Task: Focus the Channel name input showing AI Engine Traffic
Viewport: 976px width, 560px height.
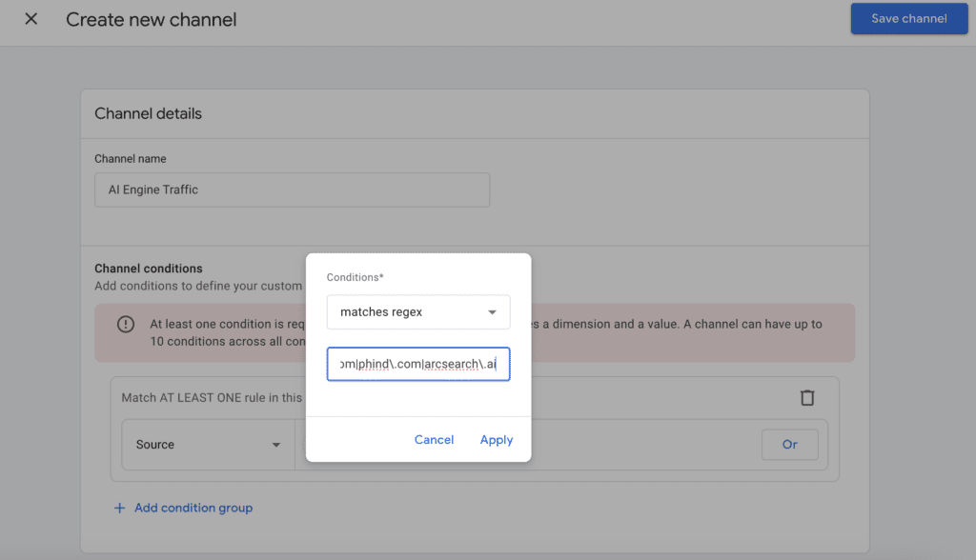Action: click(x=292, y=190)
